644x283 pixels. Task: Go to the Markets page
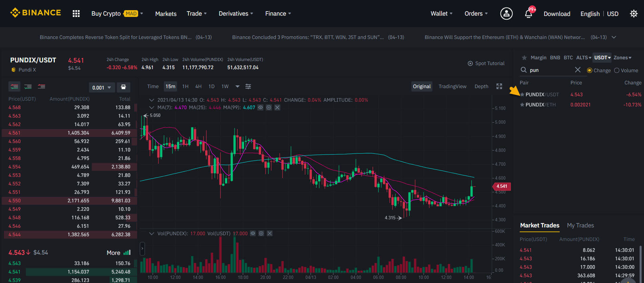(x=166, y=14)
